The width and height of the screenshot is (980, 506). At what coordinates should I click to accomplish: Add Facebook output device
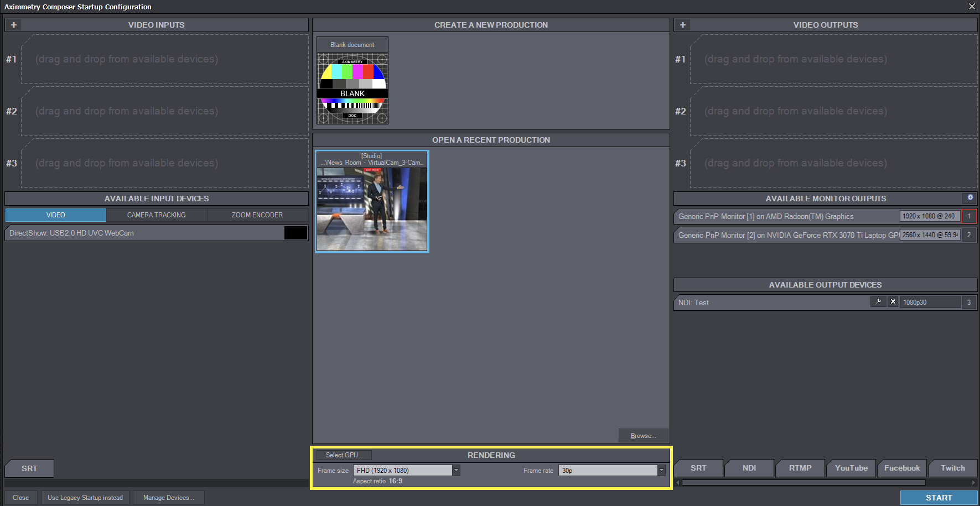[x=902, y=468]
